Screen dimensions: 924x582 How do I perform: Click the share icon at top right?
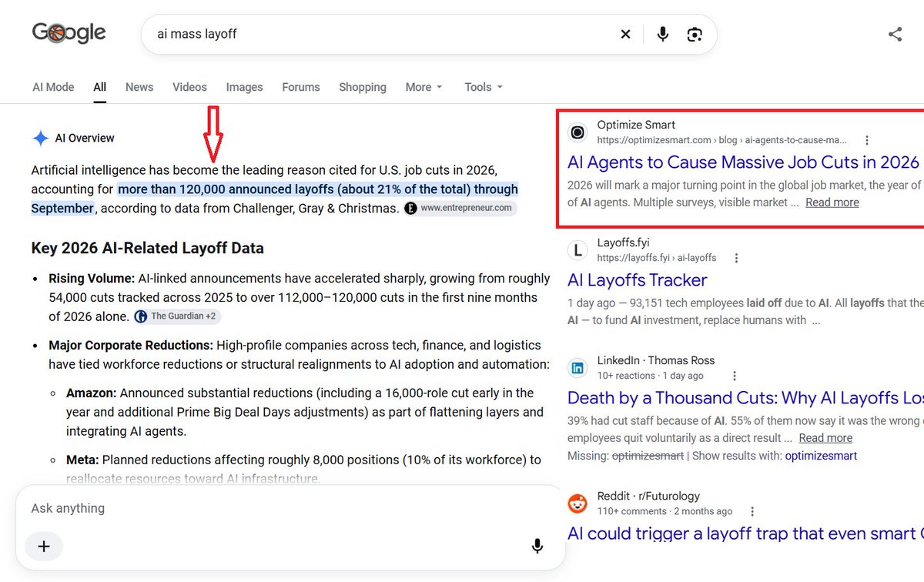pos(895,34)
